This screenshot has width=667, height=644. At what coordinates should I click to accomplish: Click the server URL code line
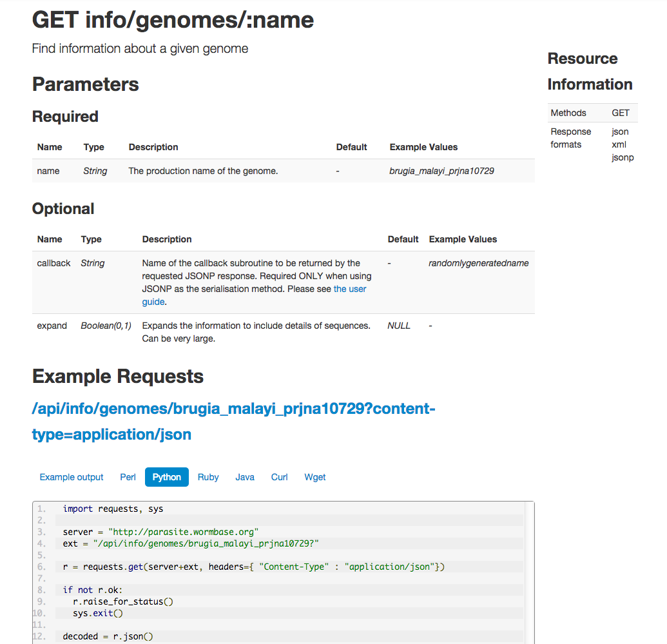tap(160, 532)
